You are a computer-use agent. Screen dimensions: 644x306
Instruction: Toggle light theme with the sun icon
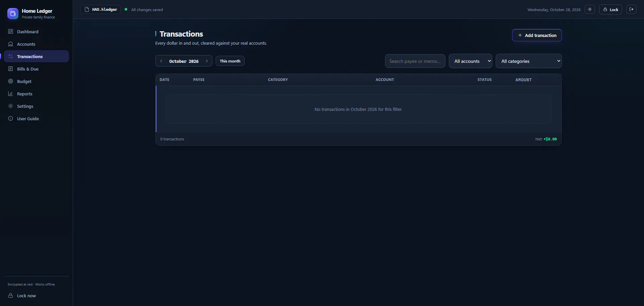point(590,9)
